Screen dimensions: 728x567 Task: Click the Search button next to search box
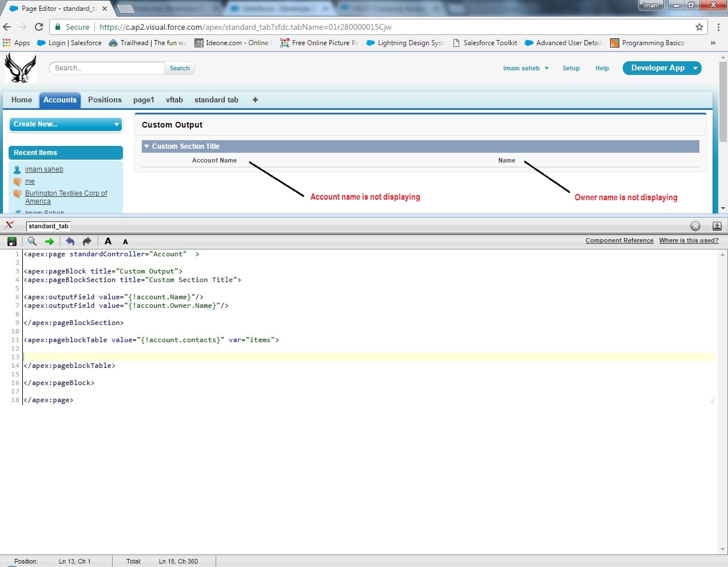coord(180,68)
